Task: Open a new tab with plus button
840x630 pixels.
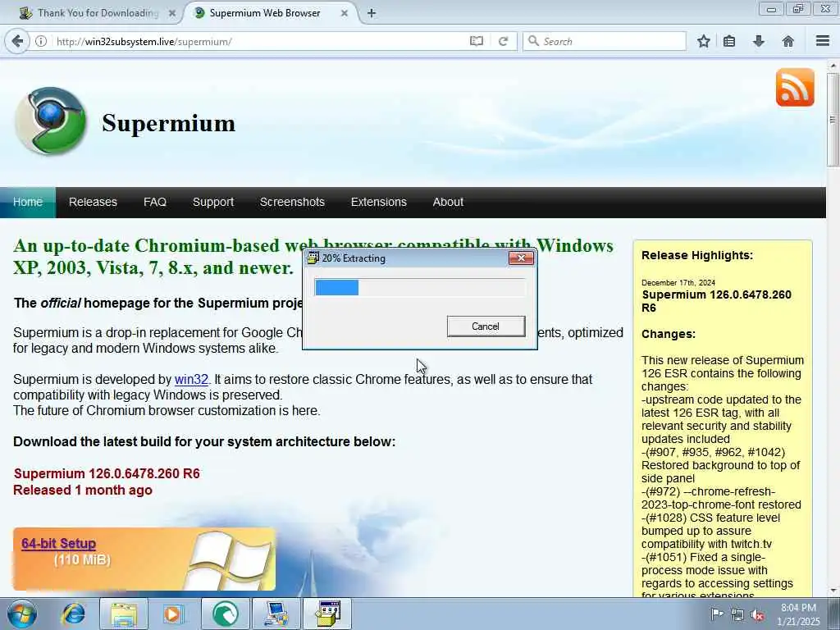Action: point(372,13)
